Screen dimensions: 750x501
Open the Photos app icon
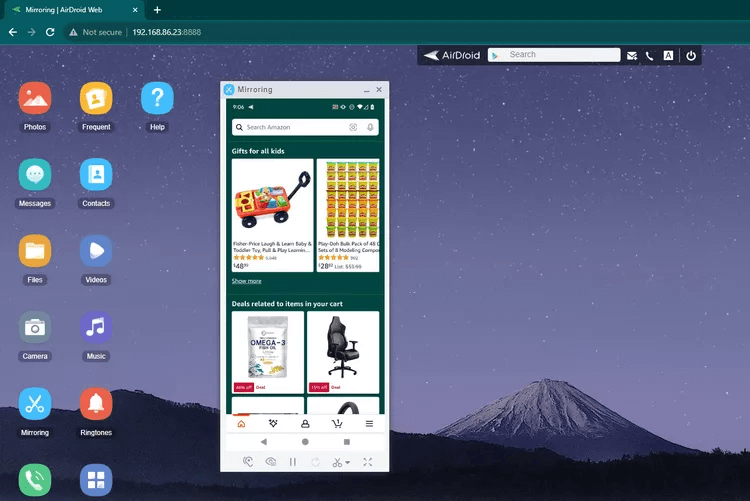[x=35, y=98]
